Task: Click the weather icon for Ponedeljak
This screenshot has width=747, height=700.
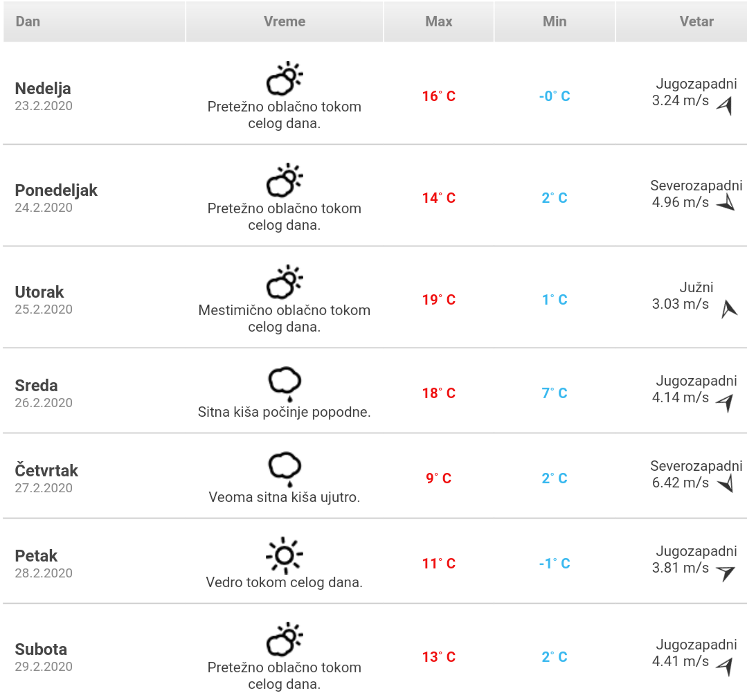Action: click(x=285, y=181)
